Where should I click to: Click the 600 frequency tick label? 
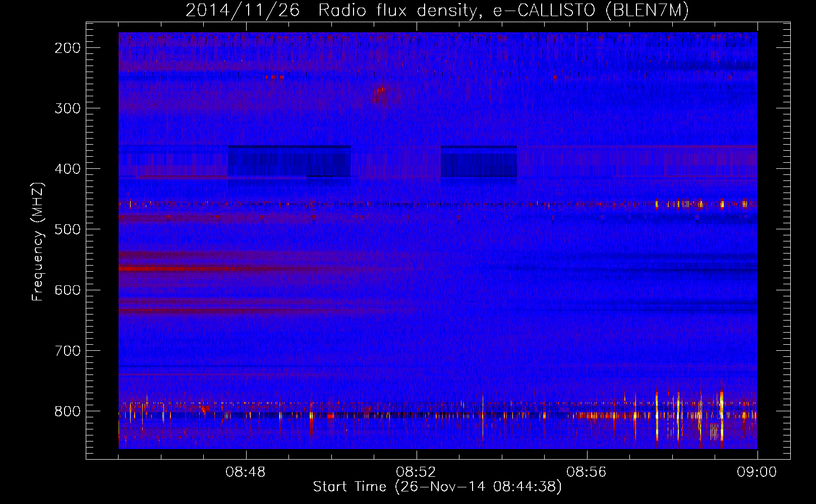(67, 290)
